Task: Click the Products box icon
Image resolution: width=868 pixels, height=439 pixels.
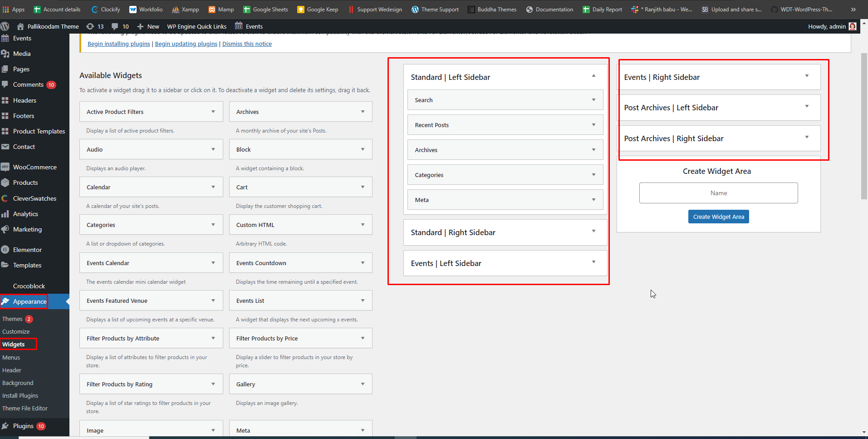Action: coord(5,183)
